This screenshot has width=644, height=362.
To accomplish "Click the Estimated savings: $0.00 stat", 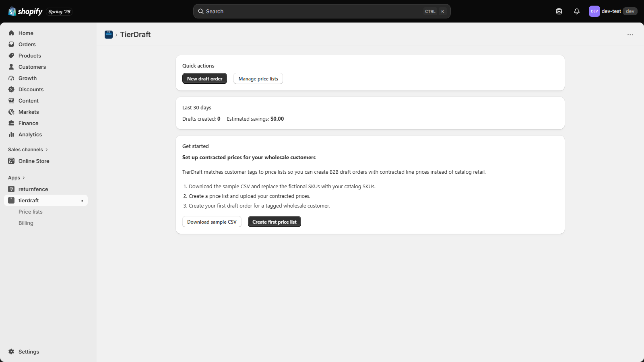I will (255, 119).
